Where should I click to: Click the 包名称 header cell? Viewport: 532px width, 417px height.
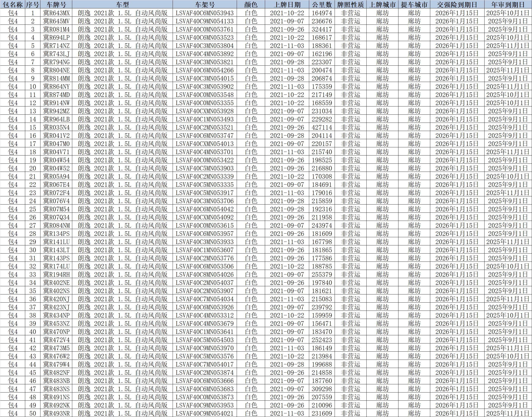coord(13,4)
